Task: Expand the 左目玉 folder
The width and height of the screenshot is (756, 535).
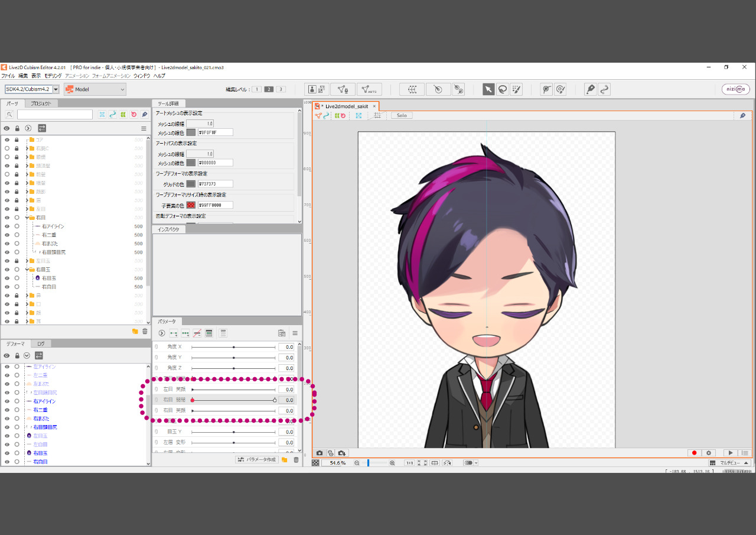Action: click(27, 261)
